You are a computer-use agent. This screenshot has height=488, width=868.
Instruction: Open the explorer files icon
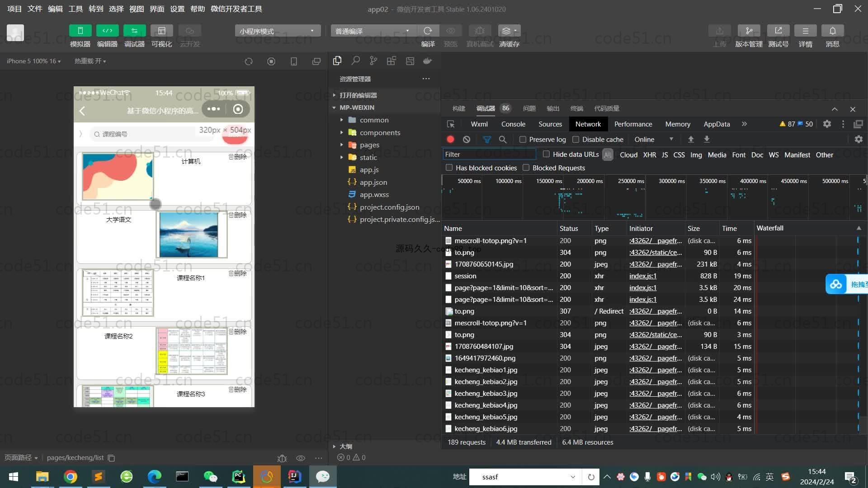click(x=337, y=61)
